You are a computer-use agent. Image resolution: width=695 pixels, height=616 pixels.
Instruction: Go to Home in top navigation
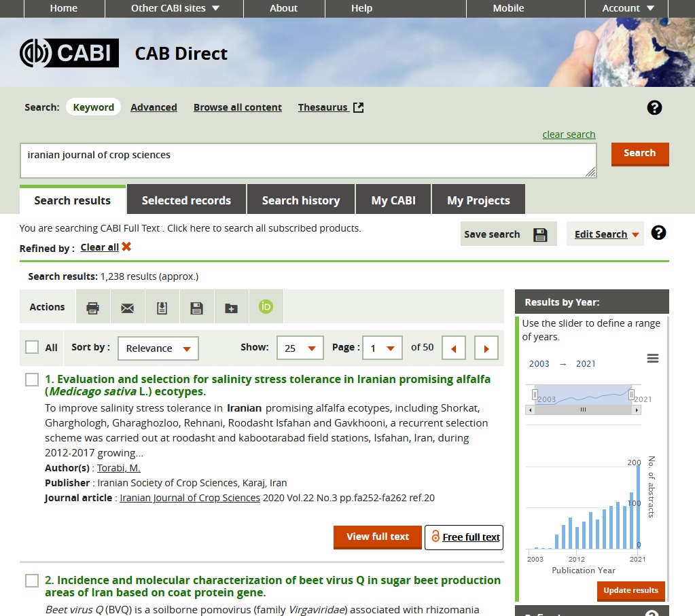tap(64, 8)
